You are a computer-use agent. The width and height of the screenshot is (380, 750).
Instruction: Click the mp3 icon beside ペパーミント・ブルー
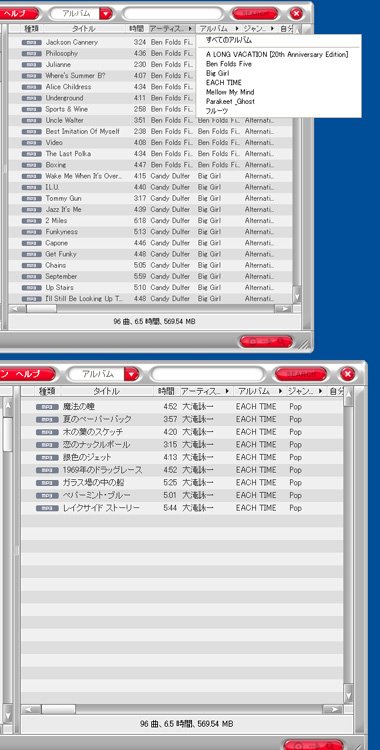(47, 496)
